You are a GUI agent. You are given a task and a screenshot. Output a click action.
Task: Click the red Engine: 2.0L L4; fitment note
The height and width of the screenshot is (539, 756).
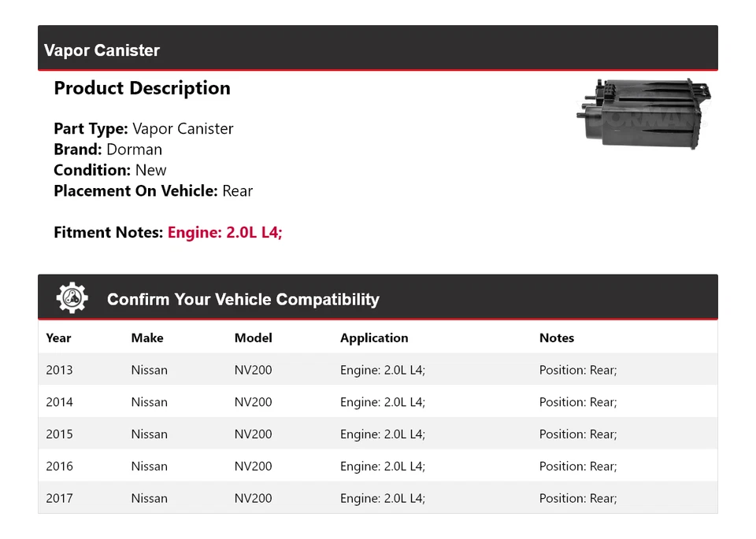click(224, 232)
